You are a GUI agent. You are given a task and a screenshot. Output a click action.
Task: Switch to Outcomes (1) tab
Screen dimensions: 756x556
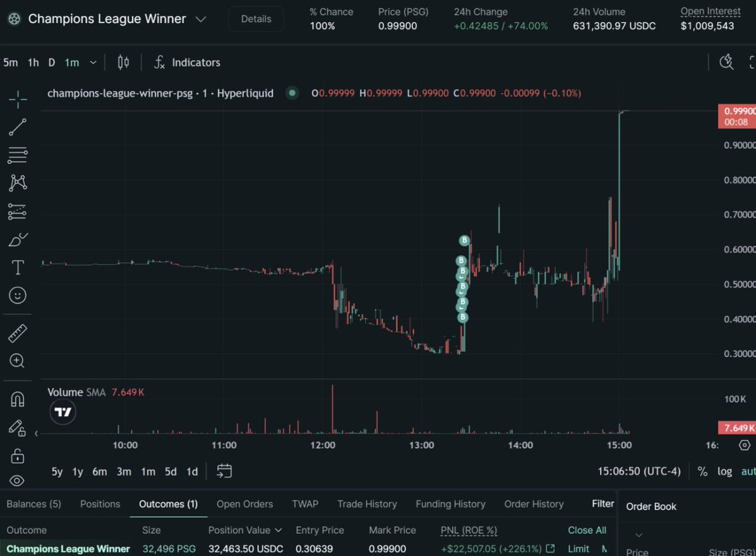click(168, 504)
